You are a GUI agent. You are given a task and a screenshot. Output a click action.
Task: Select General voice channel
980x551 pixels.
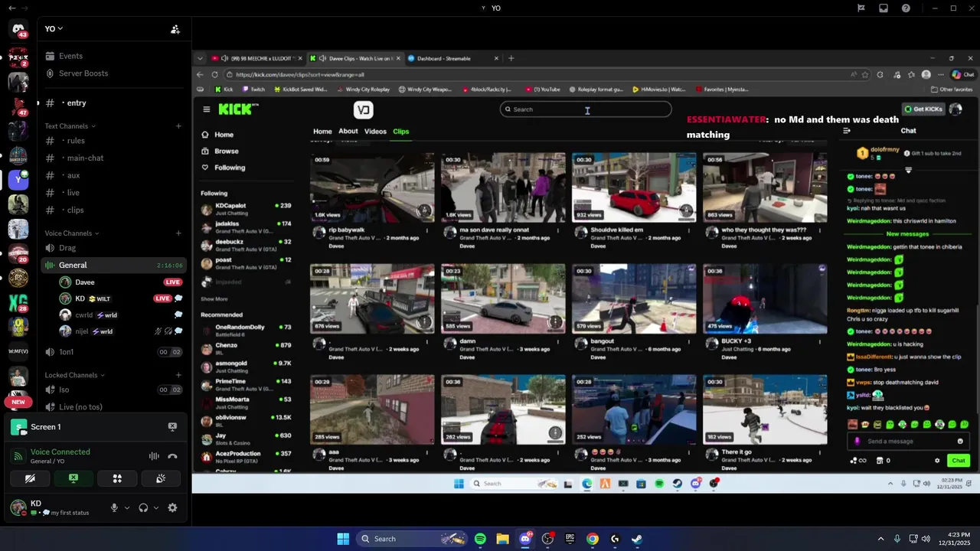113,265
